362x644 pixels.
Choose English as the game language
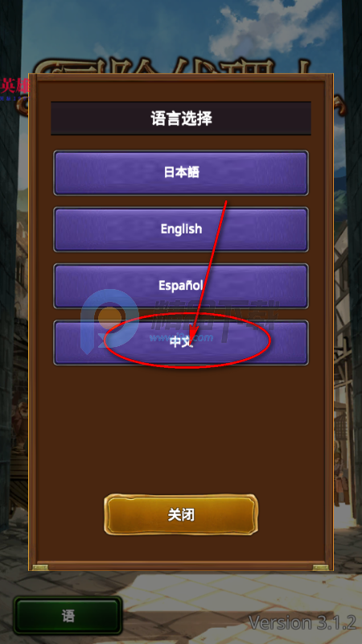(181, 229)
